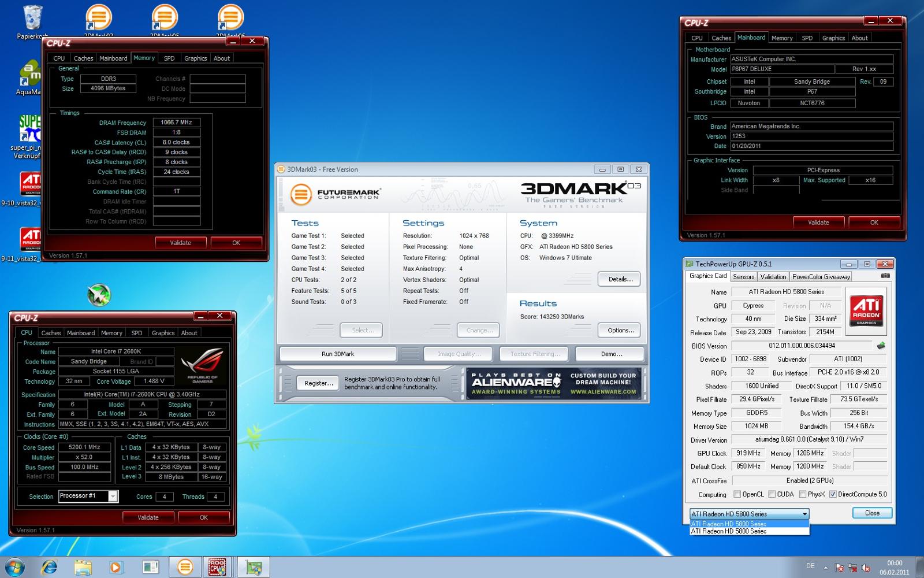Launch the 3DMark05 desktop shortcut
Image resolution: width=924 pixels, height=578 pixels.
[x=164, y=17]
